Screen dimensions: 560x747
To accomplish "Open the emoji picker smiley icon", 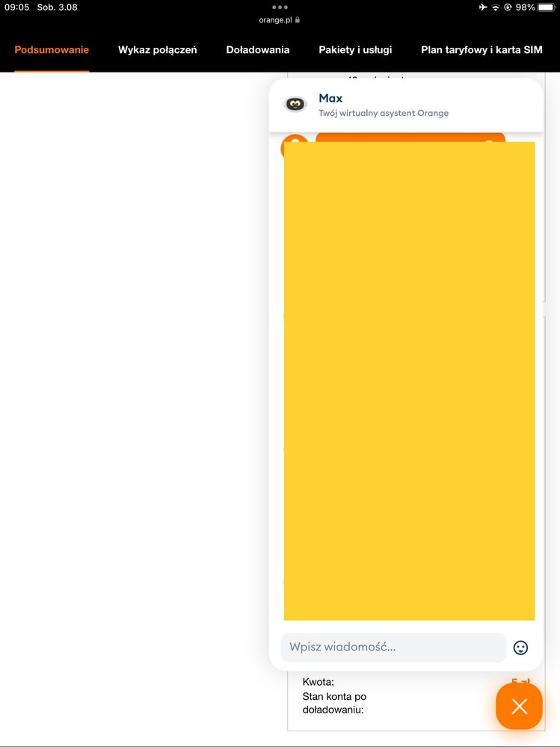I will (x=520, y=648).
